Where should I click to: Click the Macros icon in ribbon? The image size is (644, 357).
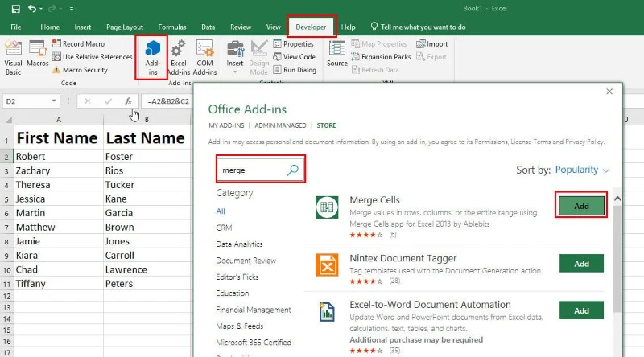(38, 55)
